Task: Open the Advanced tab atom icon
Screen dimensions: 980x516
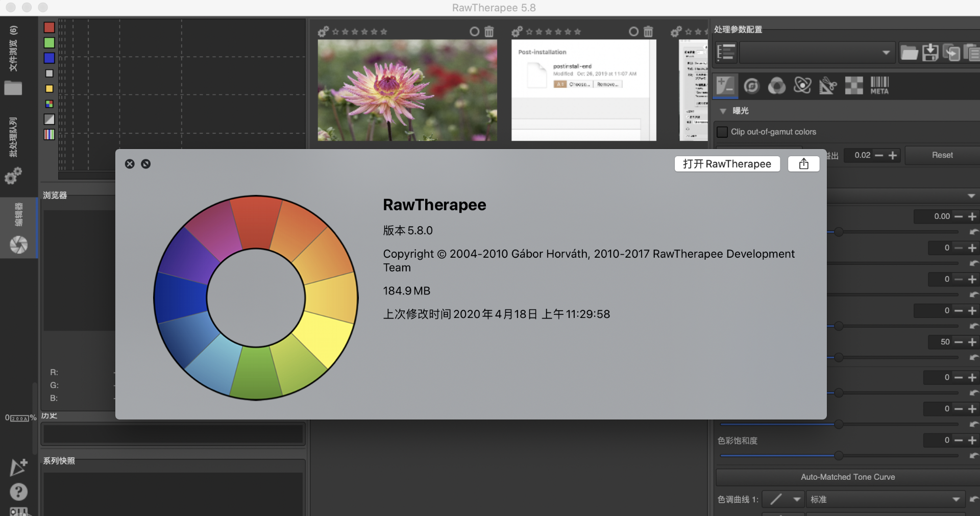Action: click(x=802, y=86)
